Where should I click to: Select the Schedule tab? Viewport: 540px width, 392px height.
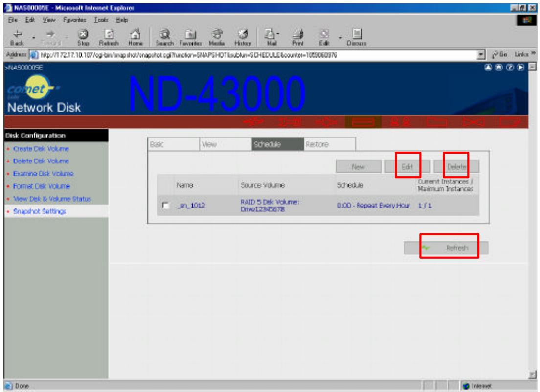277,144
